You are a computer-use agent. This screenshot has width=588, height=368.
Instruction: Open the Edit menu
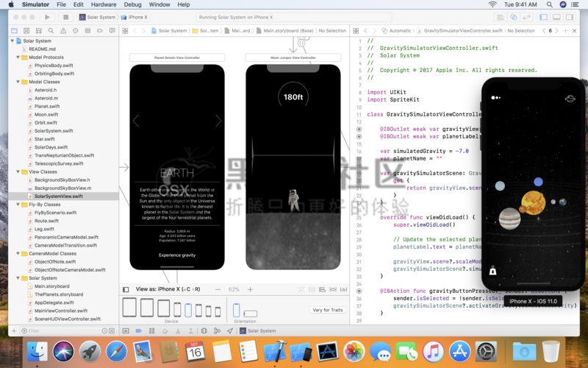(79, 4)
